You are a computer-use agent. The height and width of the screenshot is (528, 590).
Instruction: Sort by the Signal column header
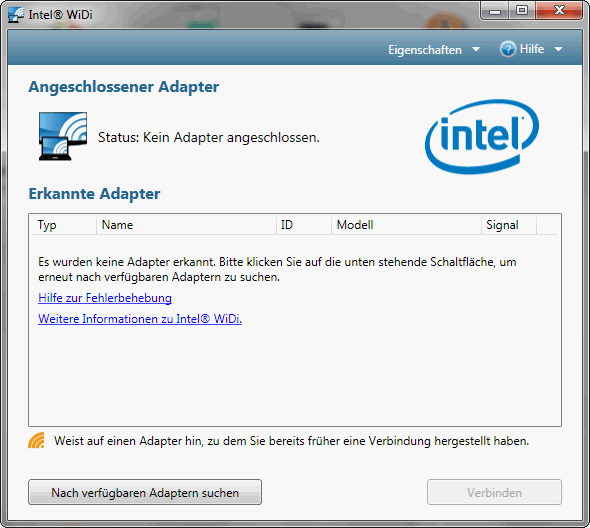coord(509,225)
